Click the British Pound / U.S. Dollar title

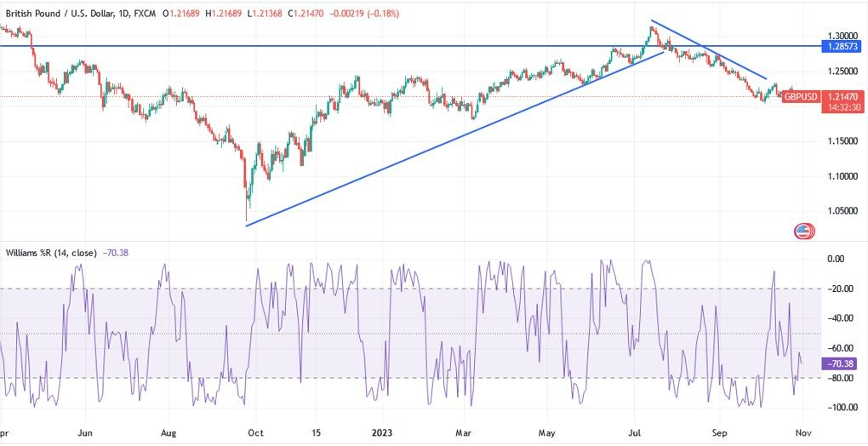[57, 14]
